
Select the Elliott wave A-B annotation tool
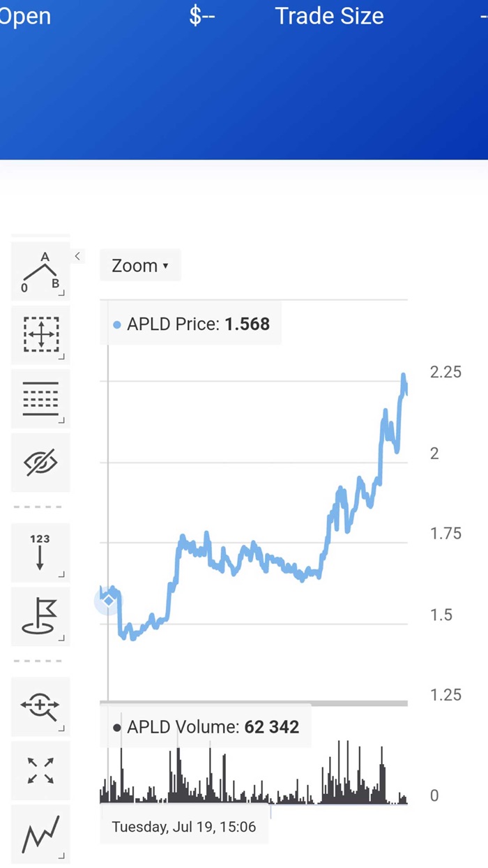pyautogui.click(x=40, y=272)
